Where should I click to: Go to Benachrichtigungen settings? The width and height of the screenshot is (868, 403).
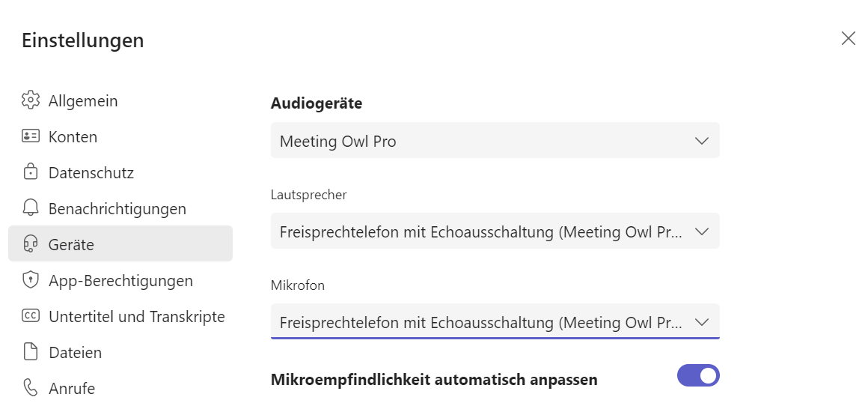click(x=117, y=208)
